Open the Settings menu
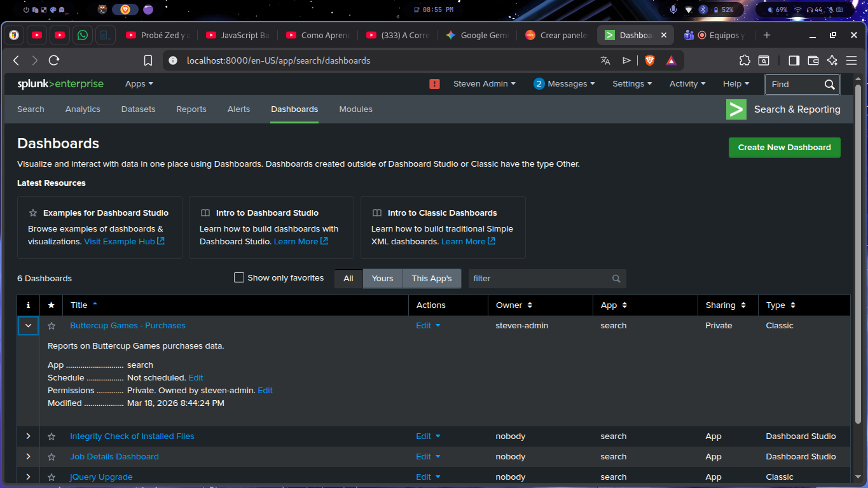 (x=631, y=83)
